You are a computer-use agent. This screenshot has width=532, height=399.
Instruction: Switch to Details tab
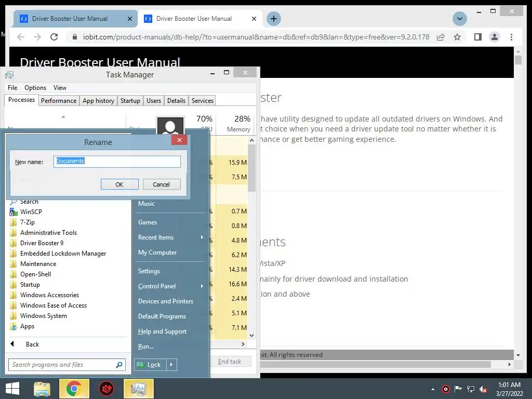pos(177,101)
